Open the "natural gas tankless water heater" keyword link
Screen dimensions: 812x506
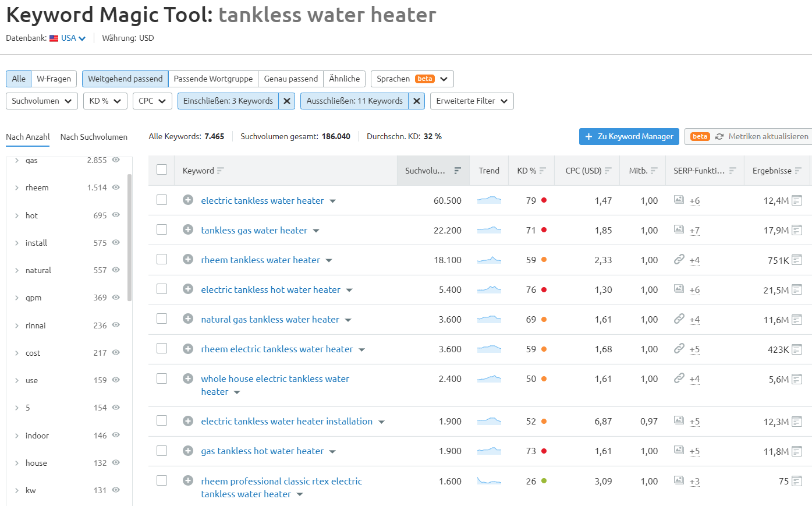[270, 319]
